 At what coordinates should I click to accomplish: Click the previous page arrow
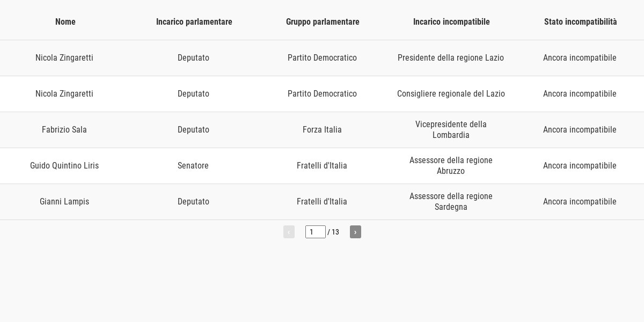(289, 232)
